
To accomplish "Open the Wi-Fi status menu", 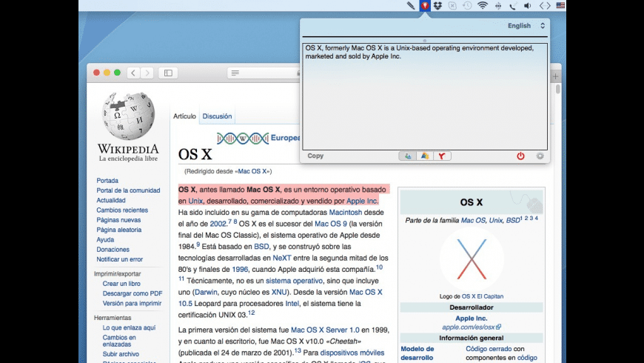I will [x=483, y=5].
